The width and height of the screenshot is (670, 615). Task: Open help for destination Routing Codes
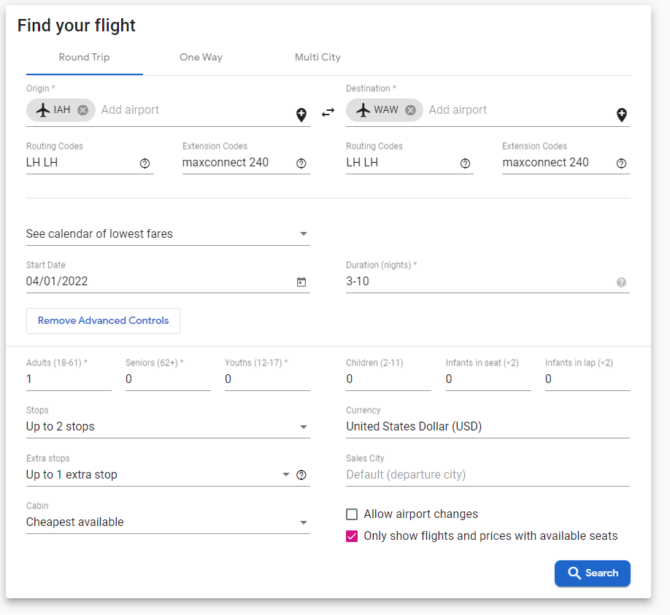pyautogui.click(x=465, y=163)
